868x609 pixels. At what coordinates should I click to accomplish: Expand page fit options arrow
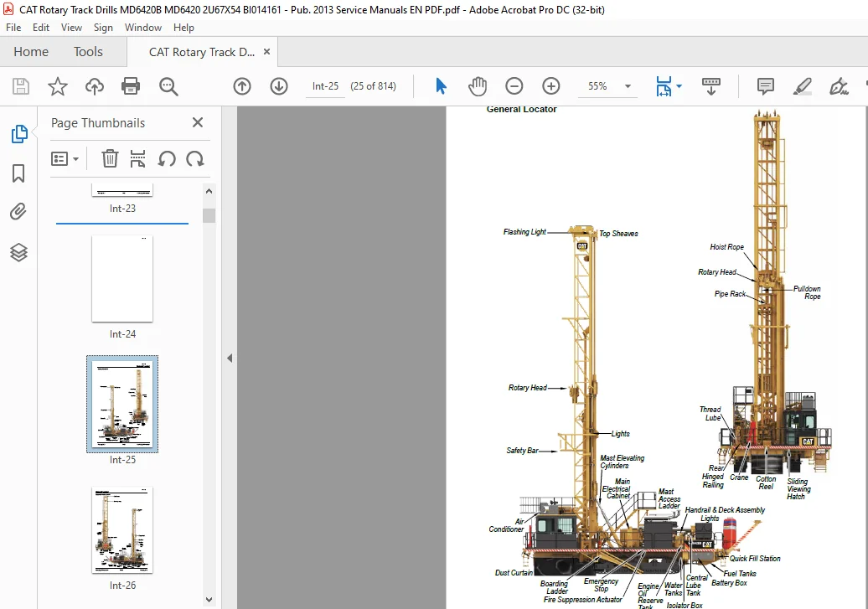tap(679, 86)
